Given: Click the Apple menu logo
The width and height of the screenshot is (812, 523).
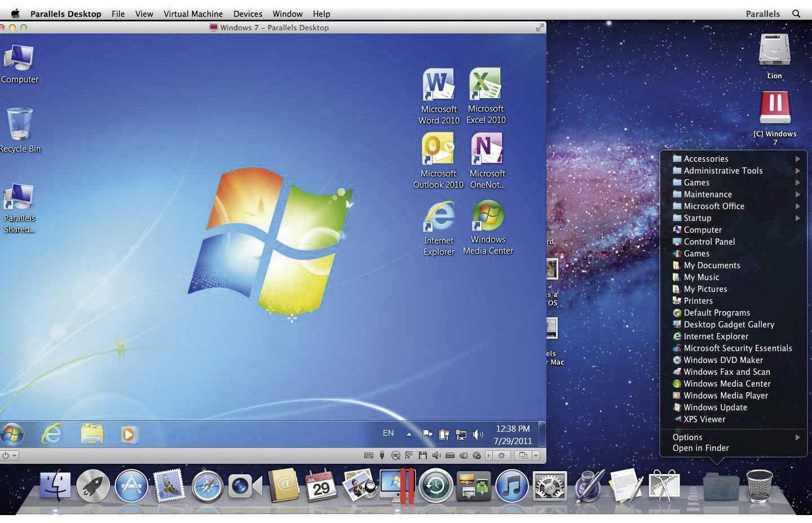Looking at the screenshot, I should 15,14.
